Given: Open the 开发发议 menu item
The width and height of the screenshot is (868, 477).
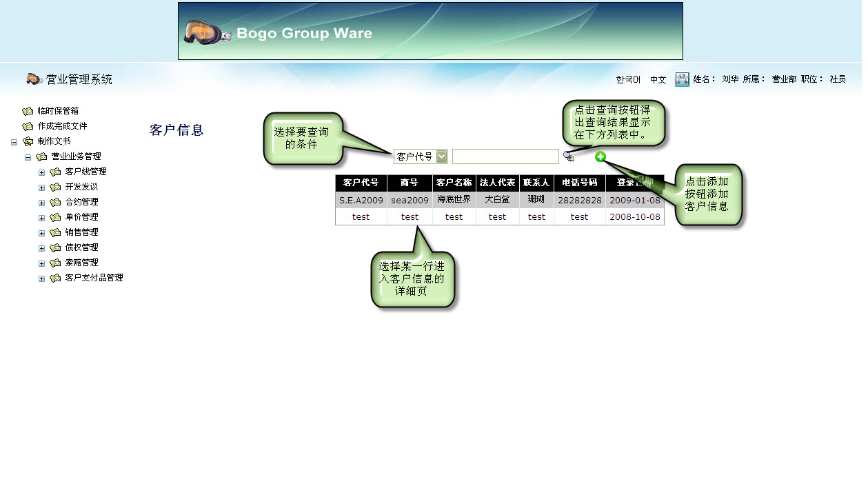Looking at the screenshot, I should click(81, 187).
